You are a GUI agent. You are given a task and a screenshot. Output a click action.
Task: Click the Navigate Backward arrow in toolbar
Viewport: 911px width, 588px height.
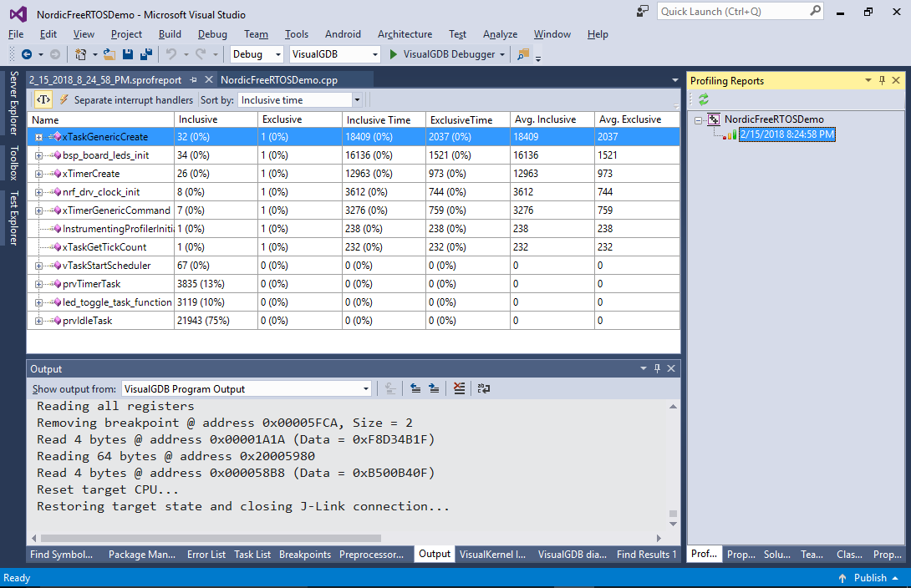pos(27,54)
